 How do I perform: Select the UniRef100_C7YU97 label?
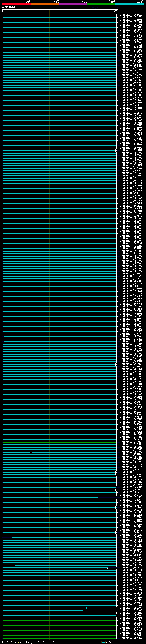pos(131,525)
